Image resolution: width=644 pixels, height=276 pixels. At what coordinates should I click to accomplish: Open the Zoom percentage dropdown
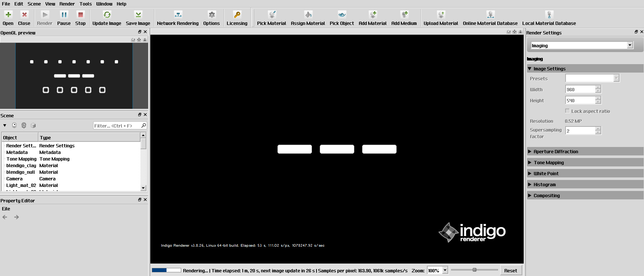click(x=445, y=271)
